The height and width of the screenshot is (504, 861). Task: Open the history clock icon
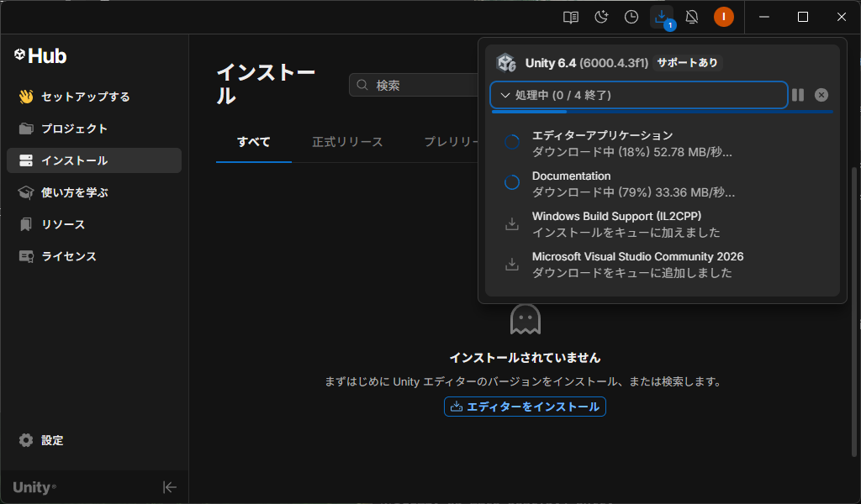point(631,17)
